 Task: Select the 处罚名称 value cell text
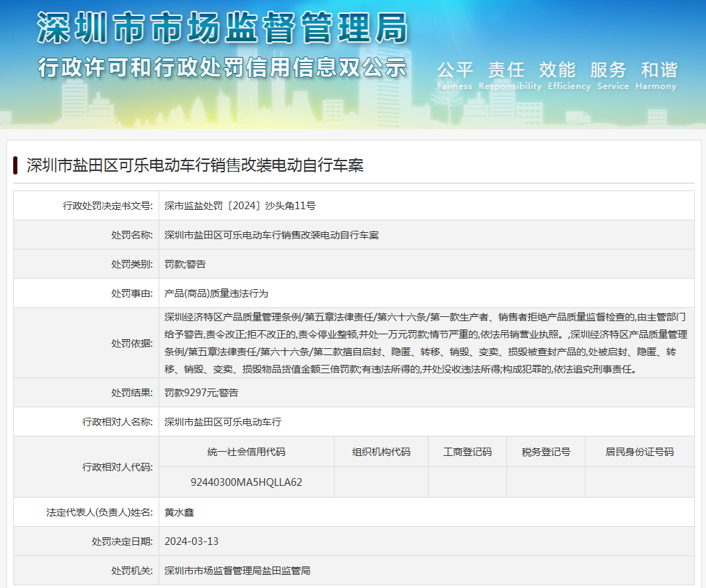[x=271, y=235]
